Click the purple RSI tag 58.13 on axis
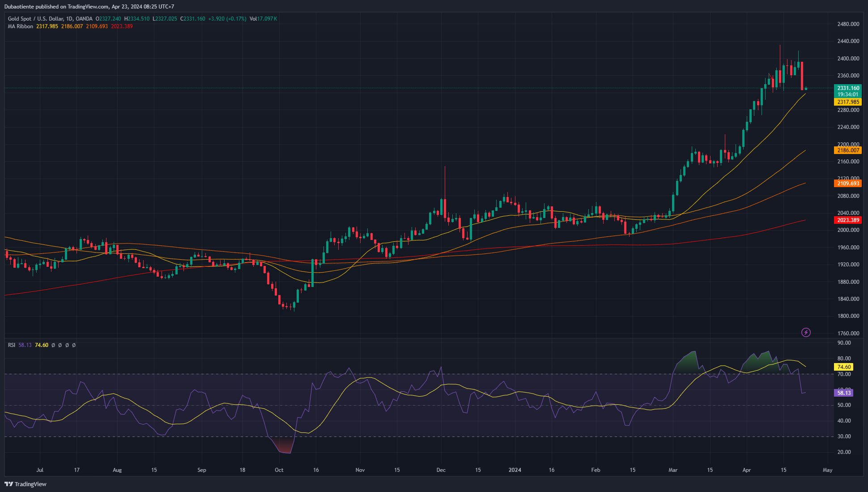868x492 pixels. point(844,393)
